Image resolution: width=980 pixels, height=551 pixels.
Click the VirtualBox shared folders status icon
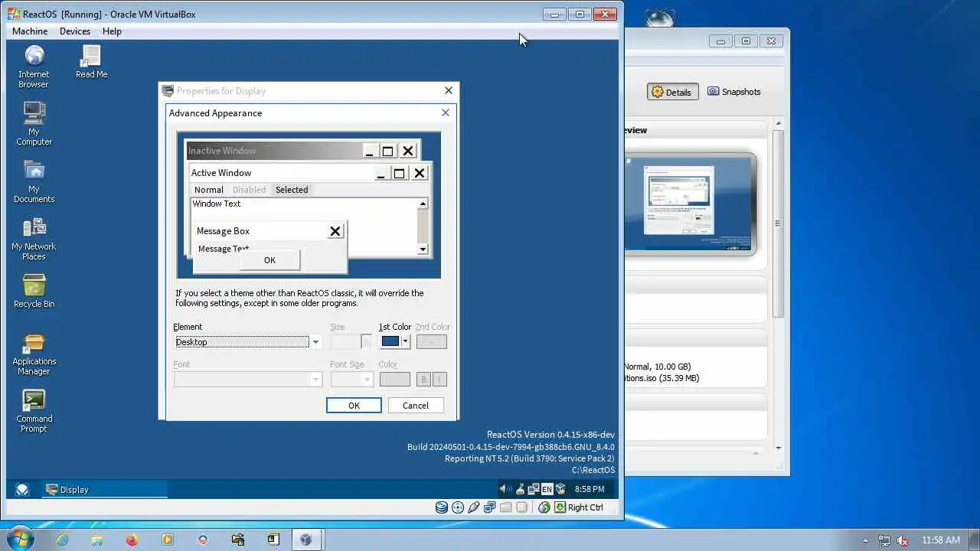[x=506, y=507]
